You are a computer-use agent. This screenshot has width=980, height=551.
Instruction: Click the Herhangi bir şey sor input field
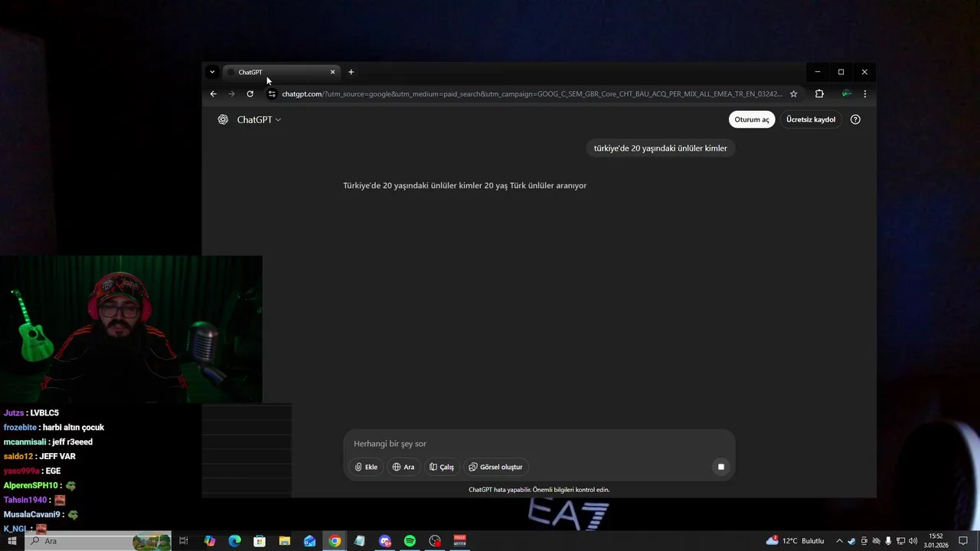(539, 444)
